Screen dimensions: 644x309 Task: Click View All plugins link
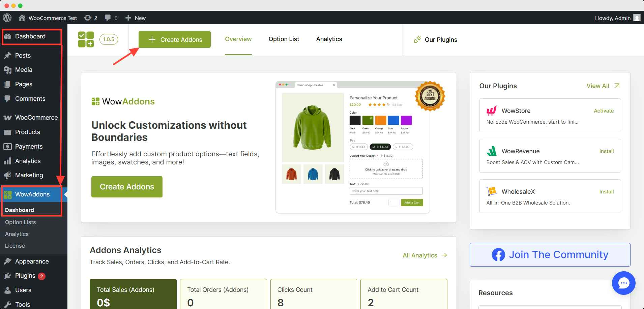tap(598, 86)
